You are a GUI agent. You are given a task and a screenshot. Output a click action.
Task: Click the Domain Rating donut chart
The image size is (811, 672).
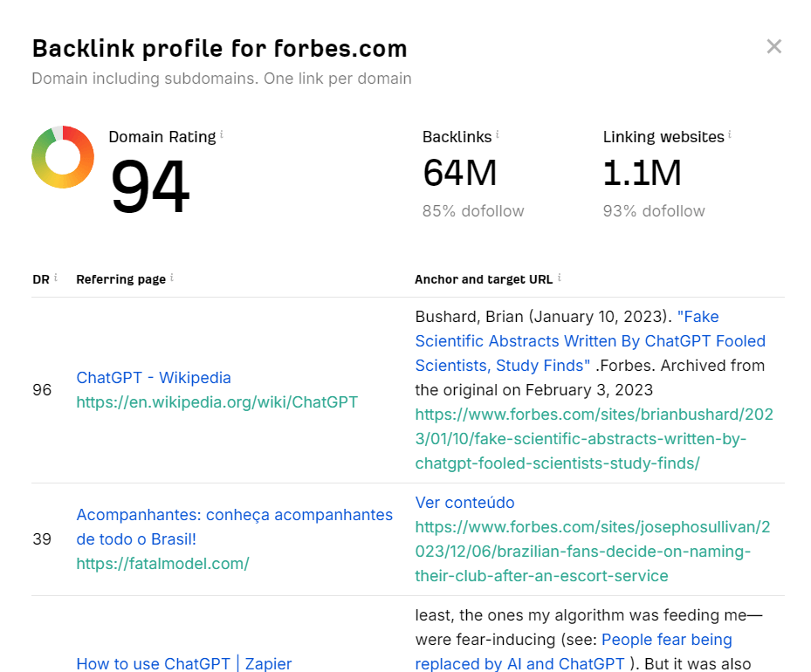point(62,157)
